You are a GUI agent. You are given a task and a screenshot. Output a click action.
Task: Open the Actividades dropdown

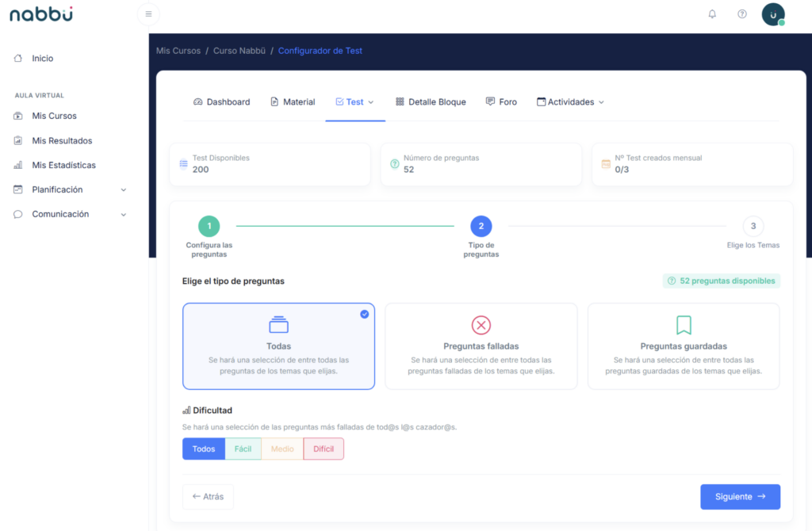tap(570, 102)
